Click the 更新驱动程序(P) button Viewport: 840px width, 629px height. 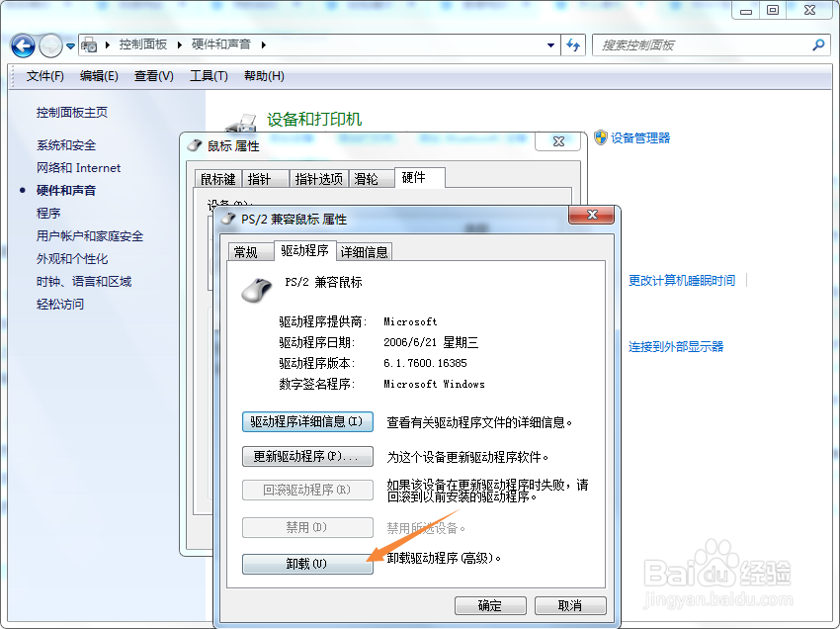point(307,456)
